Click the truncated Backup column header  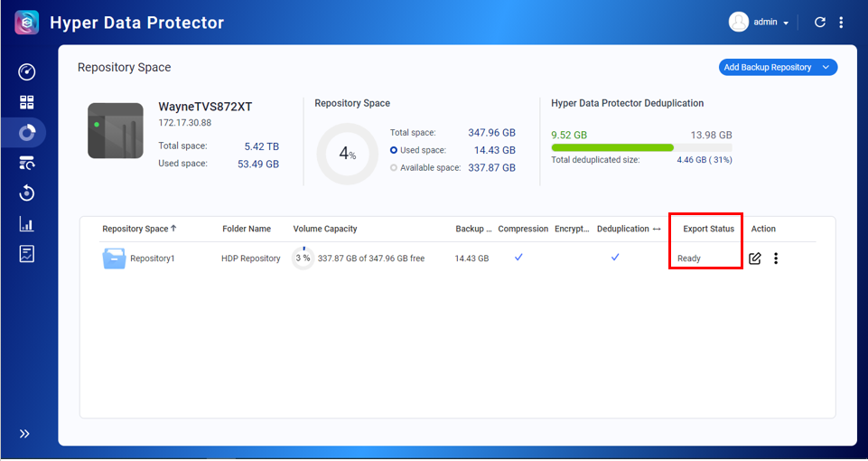pyautogui.click(x=474, y=229)
